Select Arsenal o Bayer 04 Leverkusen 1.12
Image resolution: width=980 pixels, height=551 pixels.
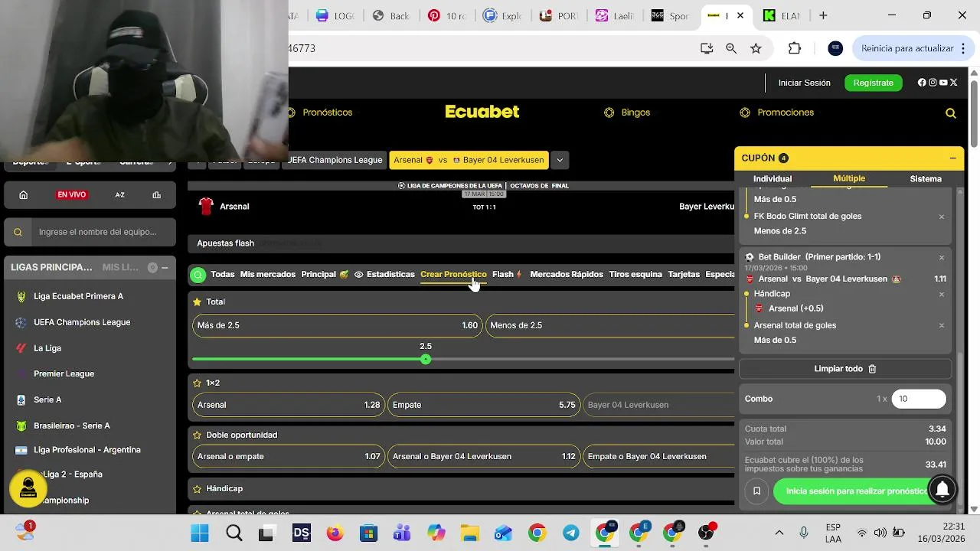(x=483, y=456)
